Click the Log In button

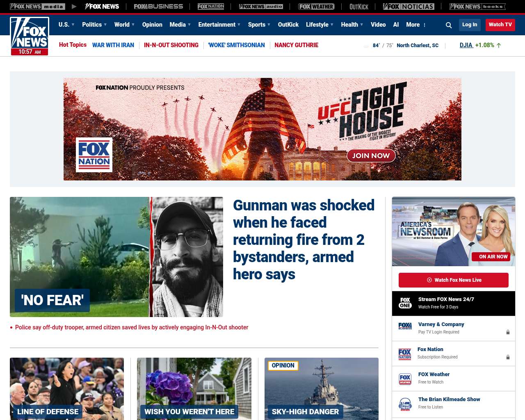tap(470, 25)
